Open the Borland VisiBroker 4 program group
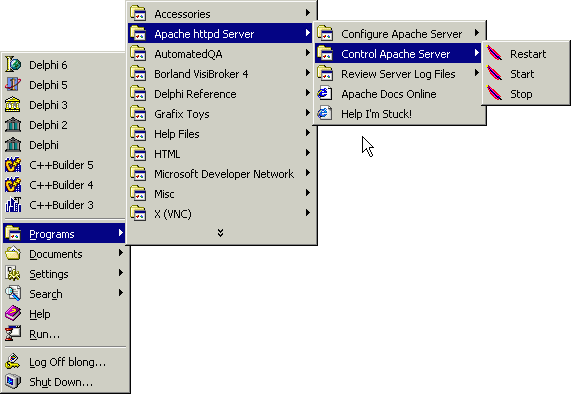Image resolution: width=571 pixels, height=394 pixels. point(220,74)
